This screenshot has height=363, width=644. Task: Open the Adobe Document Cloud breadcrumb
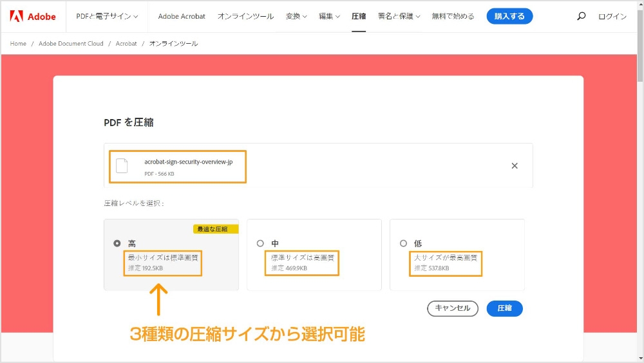click(71, 44)
